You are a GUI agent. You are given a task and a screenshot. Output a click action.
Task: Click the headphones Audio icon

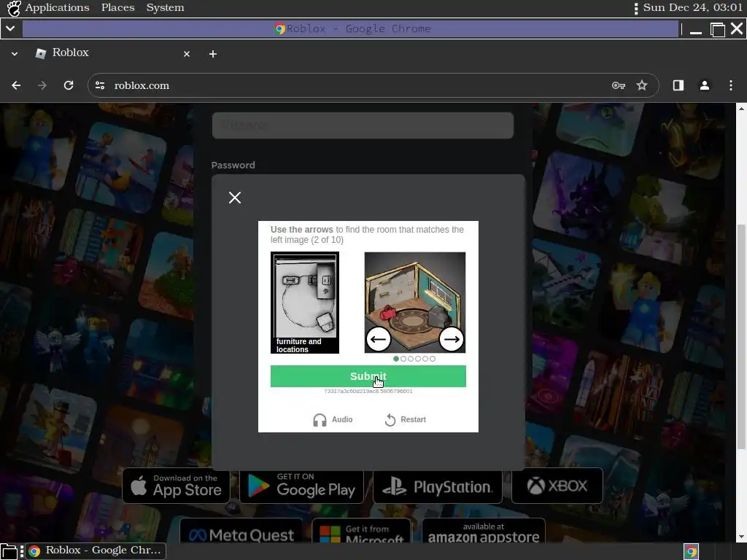point(320,419)
